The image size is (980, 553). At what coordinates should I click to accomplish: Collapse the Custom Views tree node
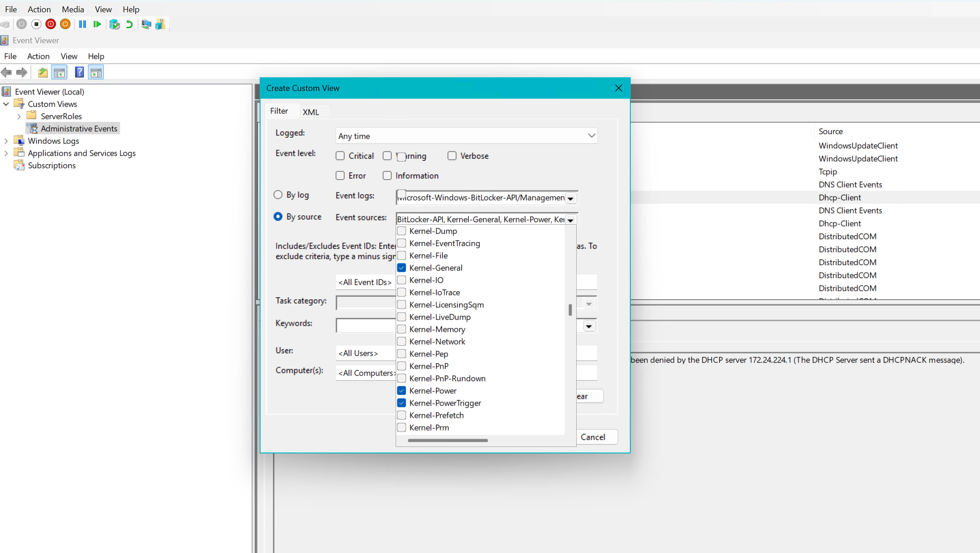point(6,104)
